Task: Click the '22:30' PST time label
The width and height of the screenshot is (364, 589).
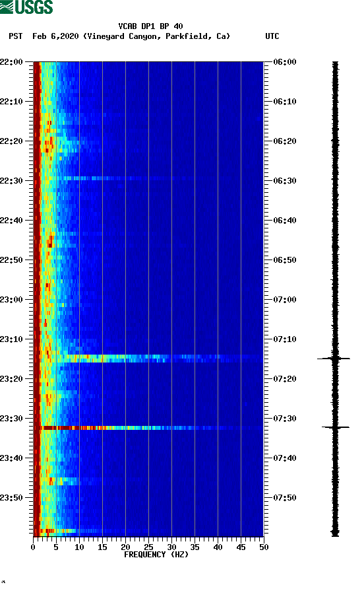Action: [11, 181]
